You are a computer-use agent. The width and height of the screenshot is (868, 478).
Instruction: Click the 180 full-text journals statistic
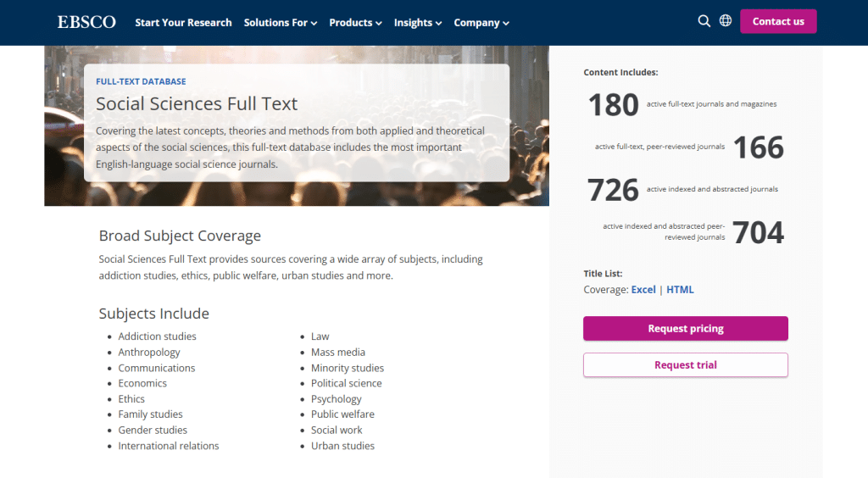tap(614, 105)
